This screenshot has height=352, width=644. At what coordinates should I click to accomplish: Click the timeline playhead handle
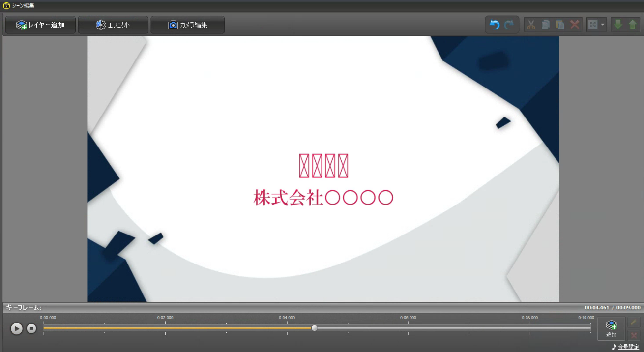click(x=315, y=328)
